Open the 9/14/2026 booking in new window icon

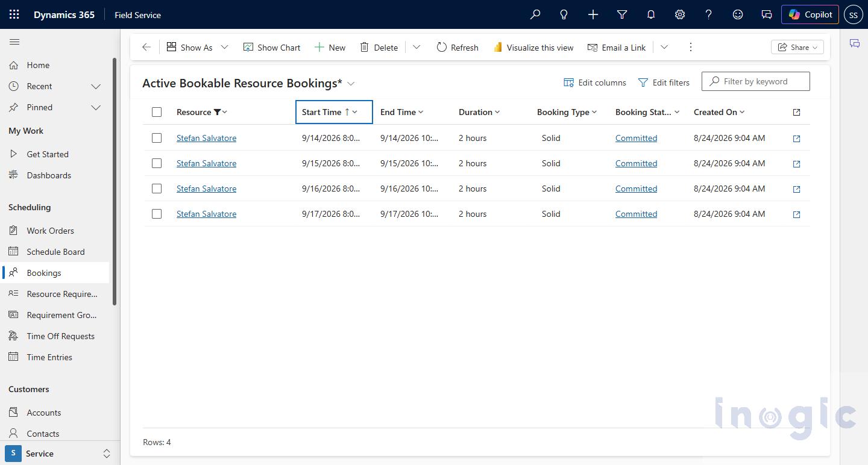796,139
